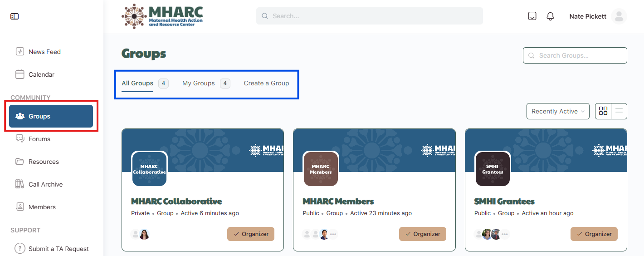This screenshot has width=644, height=256.
Task: Click Submit a TA Request link
Action: click(x=59, y=249)
